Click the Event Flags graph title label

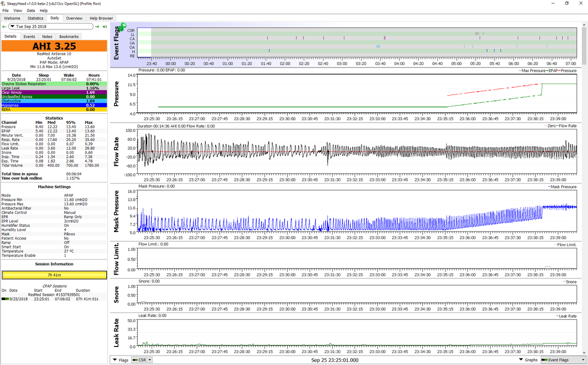pos(116,43)
